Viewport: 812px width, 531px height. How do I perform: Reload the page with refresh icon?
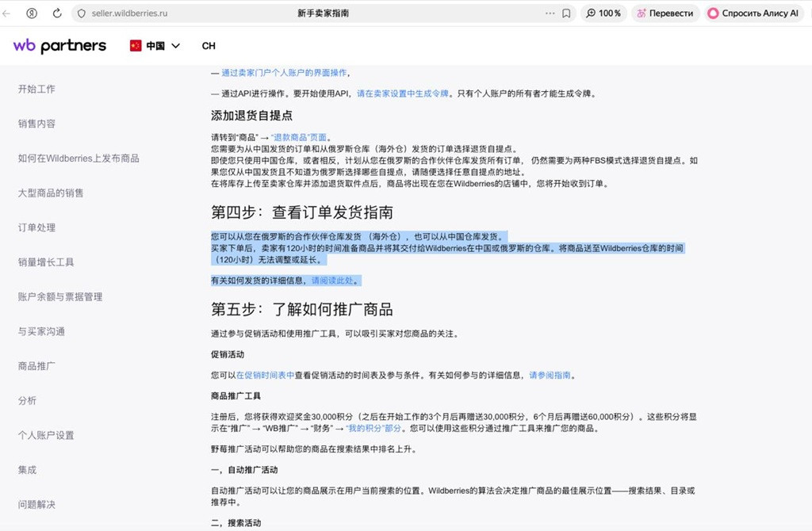(57, 13)
